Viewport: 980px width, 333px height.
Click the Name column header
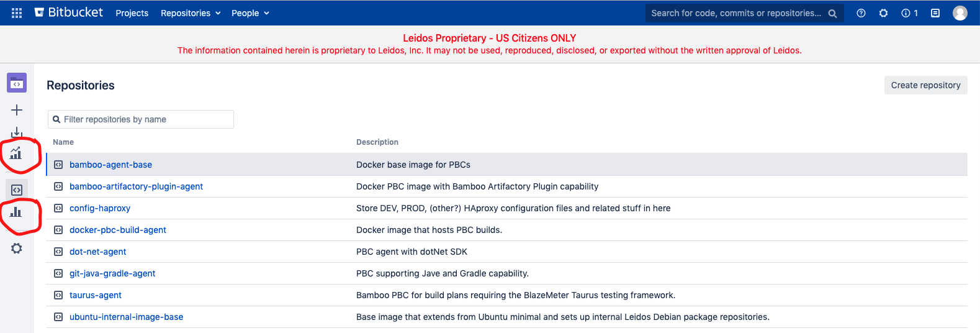click(x=63, y=142)
